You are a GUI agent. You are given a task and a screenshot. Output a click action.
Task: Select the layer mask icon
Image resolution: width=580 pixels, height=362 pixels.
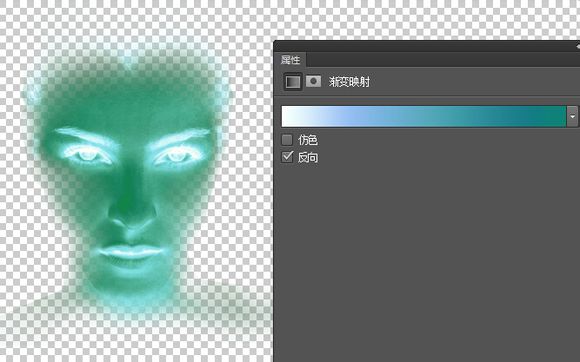point(313,81)
